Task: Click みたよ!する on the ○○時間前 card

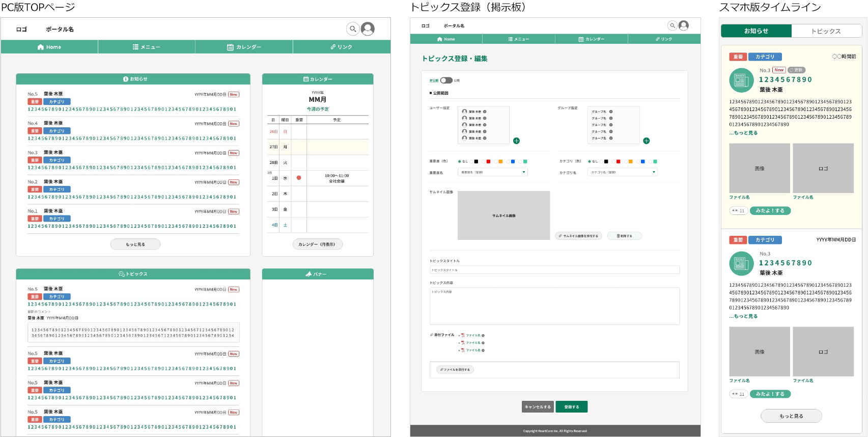Action: point(770,211)
